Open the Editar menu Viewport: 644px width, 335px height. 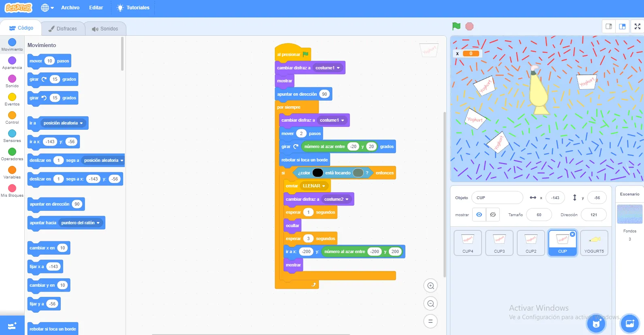[96, 8]
